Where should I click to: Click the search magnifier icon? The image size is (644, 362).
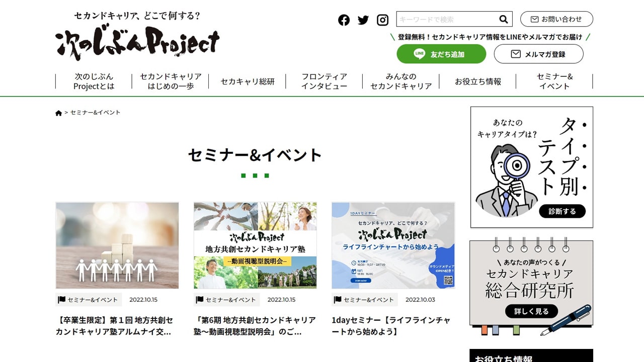pyautogui.click(x=504, y=19)
